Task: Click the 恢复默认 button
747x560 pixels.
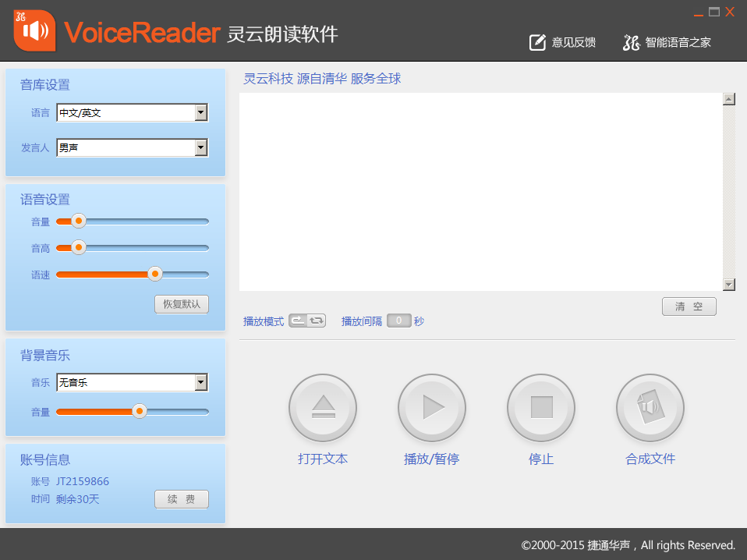Action: pos(182,304)
